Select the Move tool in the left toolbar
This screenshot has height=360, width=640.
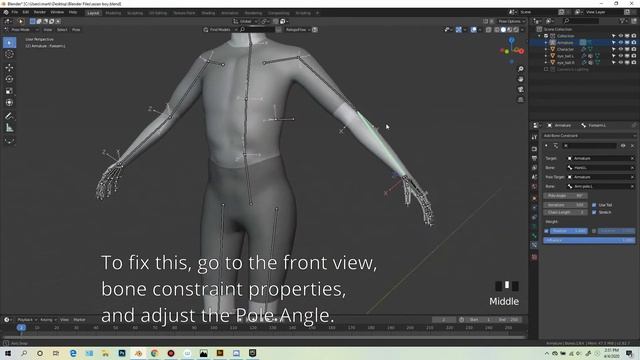point(9,67)
